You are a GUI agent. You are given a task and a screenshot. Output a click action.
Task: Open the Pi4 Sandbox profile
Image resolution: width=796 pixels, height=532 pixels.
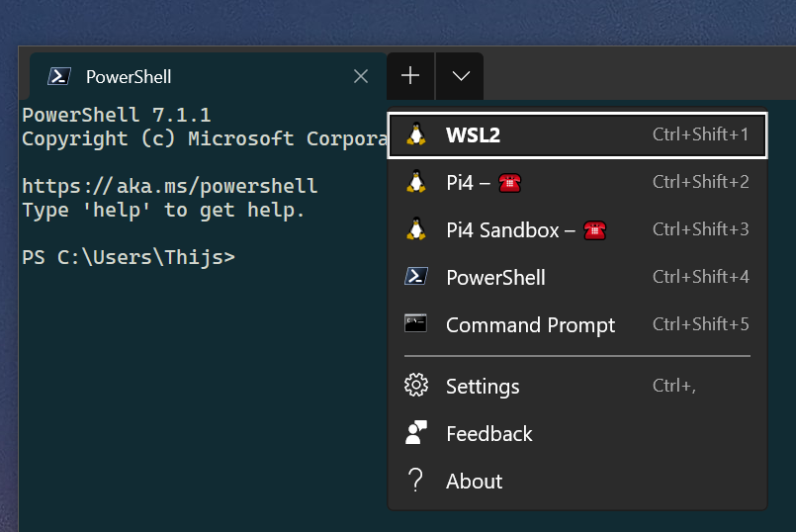click(577, 230)
